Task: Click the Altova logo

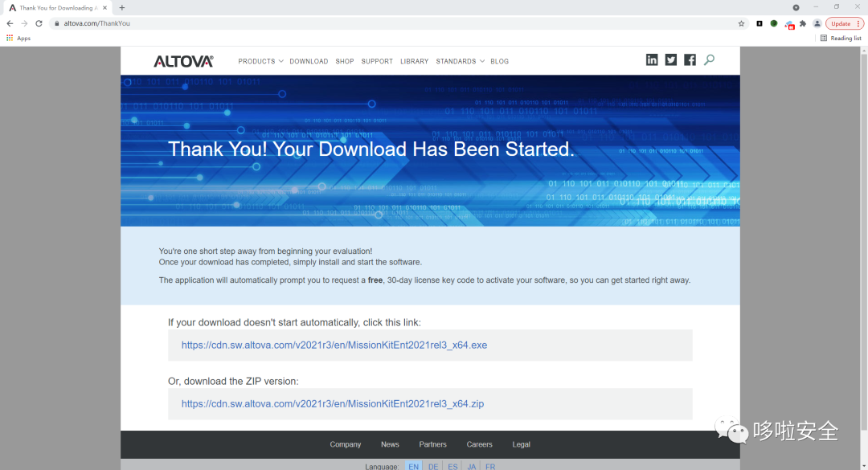Action: tap(183, 61)
